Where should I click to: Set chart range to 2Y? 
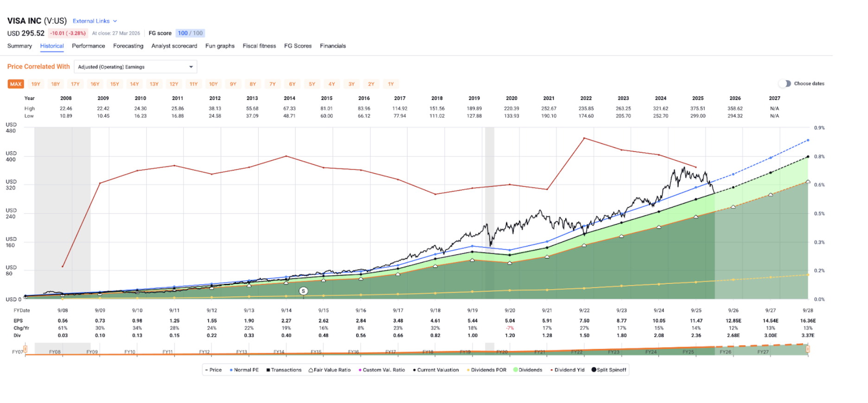(371, 84)
